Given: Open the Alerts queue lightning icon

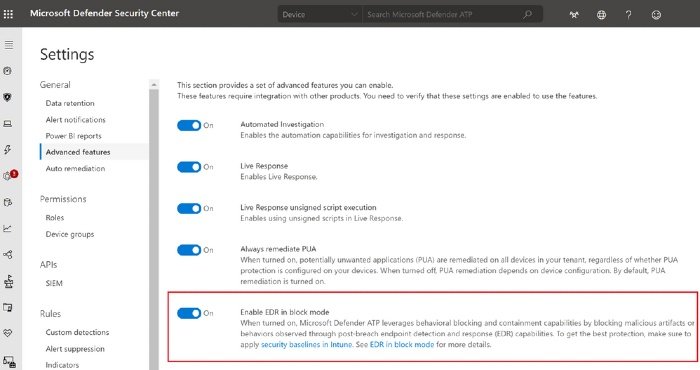Looking at the screenshot, I should [x=8, y=150].
